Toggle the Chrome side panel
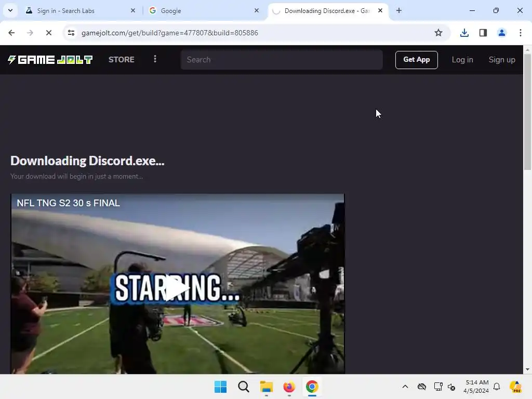This screenshot has width=532, height=399. 483,33
